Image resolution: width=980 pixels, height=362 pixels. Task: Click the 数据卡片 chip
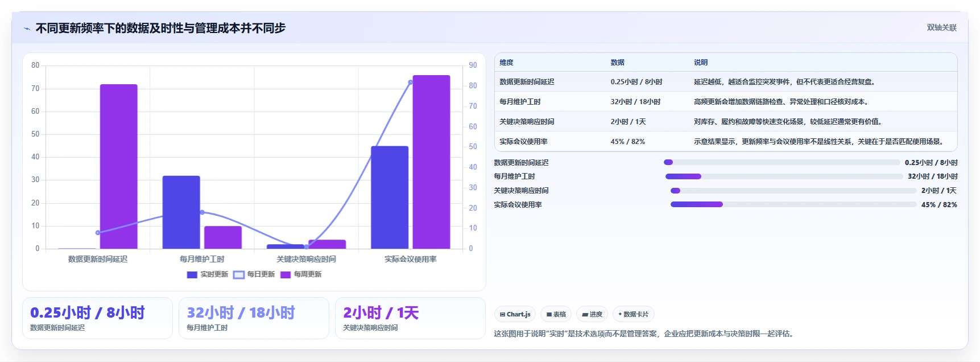633,314
